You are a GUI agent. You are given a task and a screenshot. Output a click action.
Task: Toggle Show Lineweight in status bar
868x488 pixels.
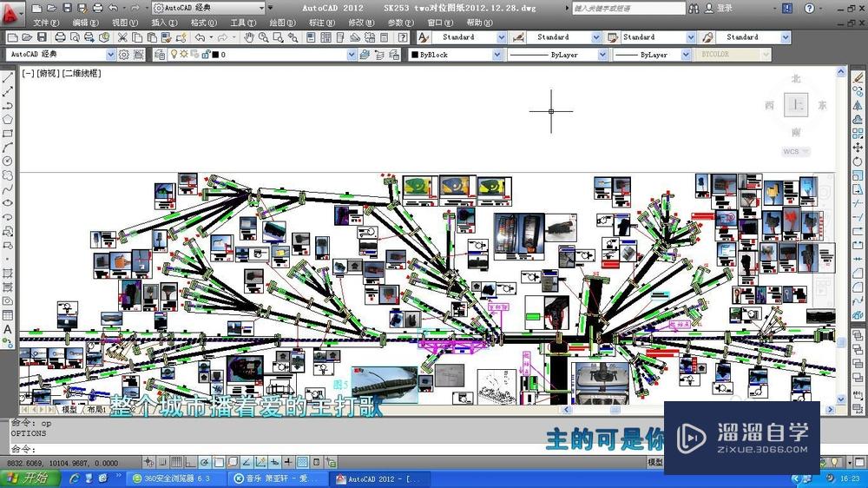tap(288, 462)
